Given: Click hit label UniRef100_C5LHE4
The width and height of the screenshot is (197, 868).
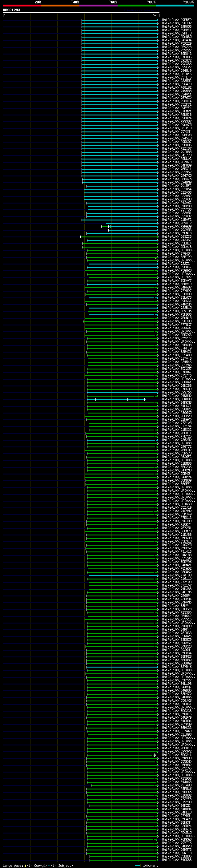Looking at the screenshot, I should 177,243.
